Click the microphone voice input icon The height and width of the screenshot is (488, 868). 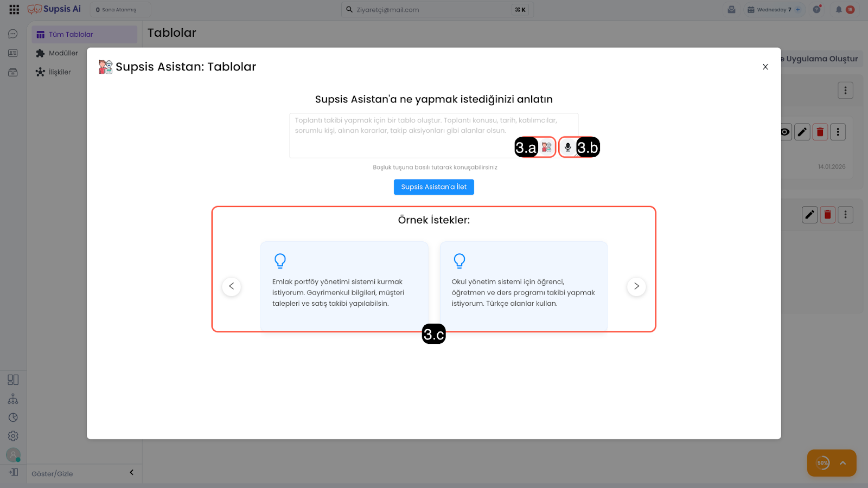click(x=567, y=147)
